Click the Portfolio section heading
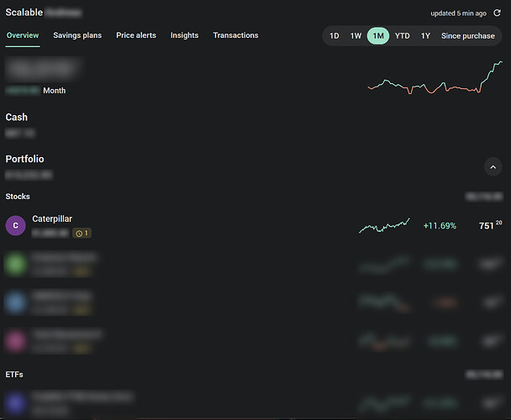511x420 pixels. point(24,159)
